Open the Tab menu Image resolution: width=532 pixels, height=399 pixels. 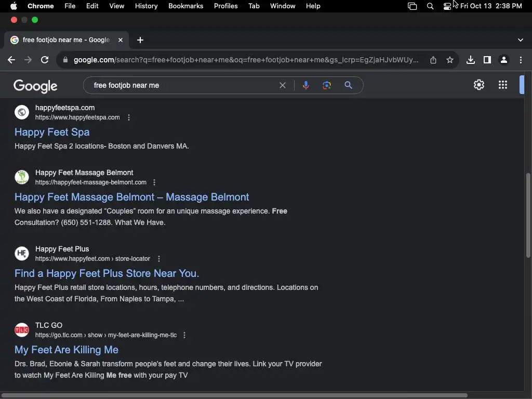(254, 6)
